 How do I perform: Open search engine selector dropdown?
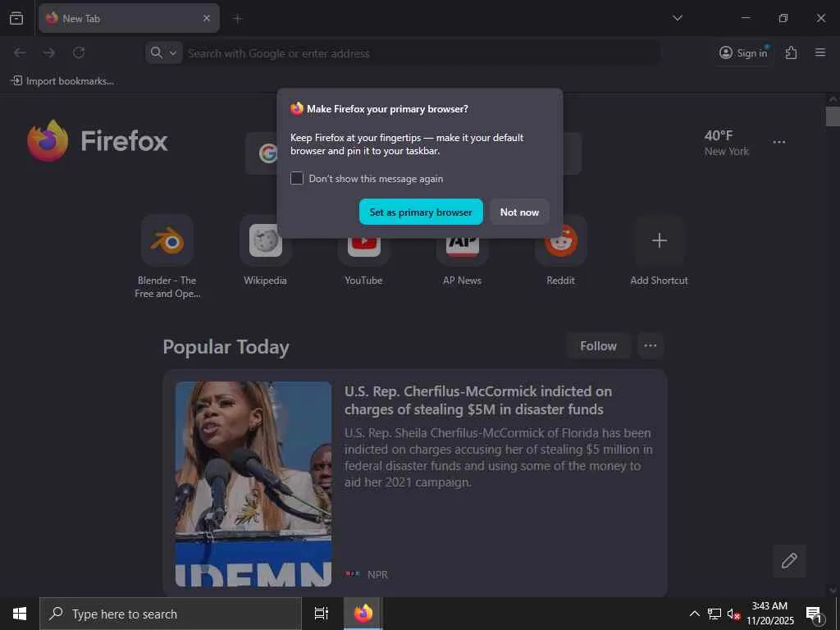163,52
